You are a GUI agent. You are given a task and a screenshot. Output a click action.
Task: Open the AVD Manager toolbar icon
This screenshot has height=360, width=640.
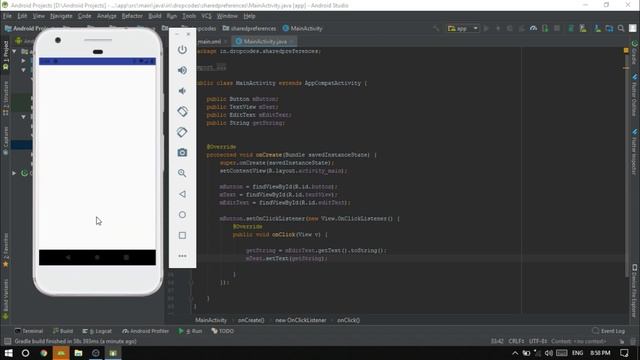pos(583,29)
